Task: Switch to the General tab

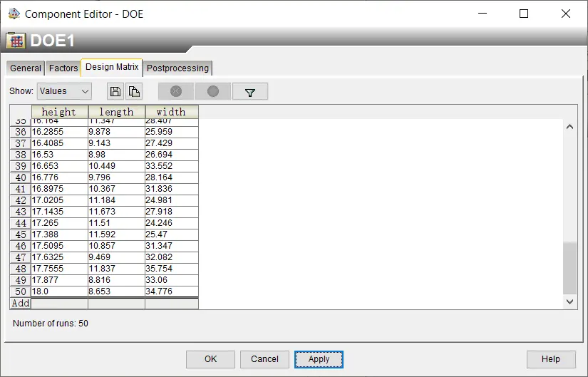Action: point(26,68)
